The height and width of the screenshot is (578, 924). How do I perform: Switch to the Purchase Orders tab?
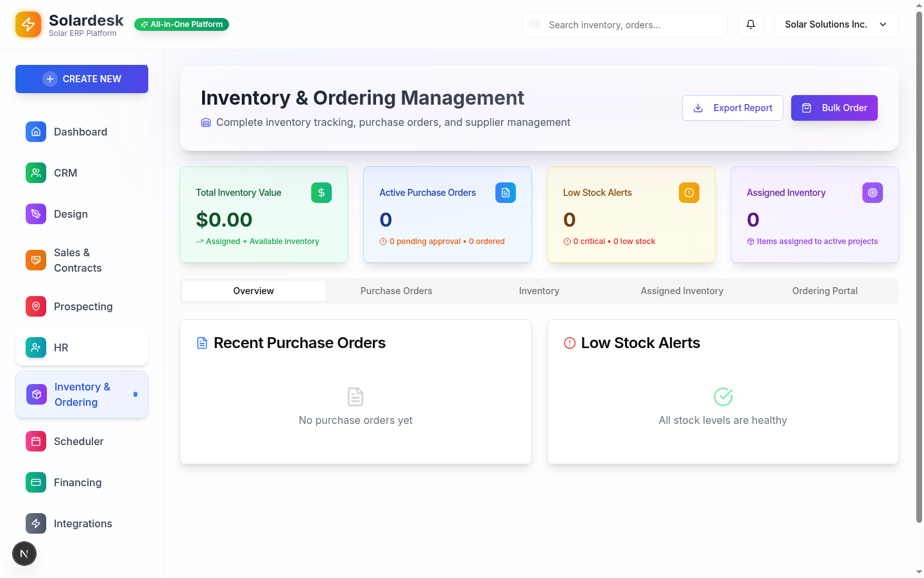396,290
